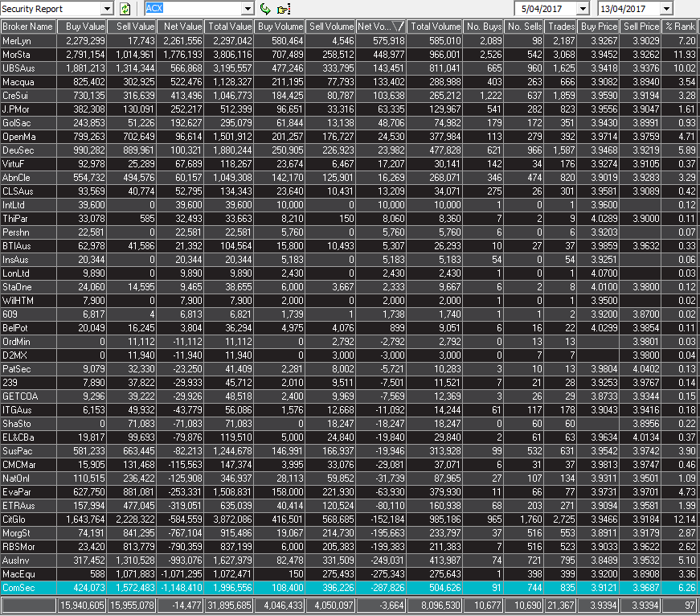Select the GETCOA broker name
The width and height of the screenshot is (700, 616).
pos(20,396)
